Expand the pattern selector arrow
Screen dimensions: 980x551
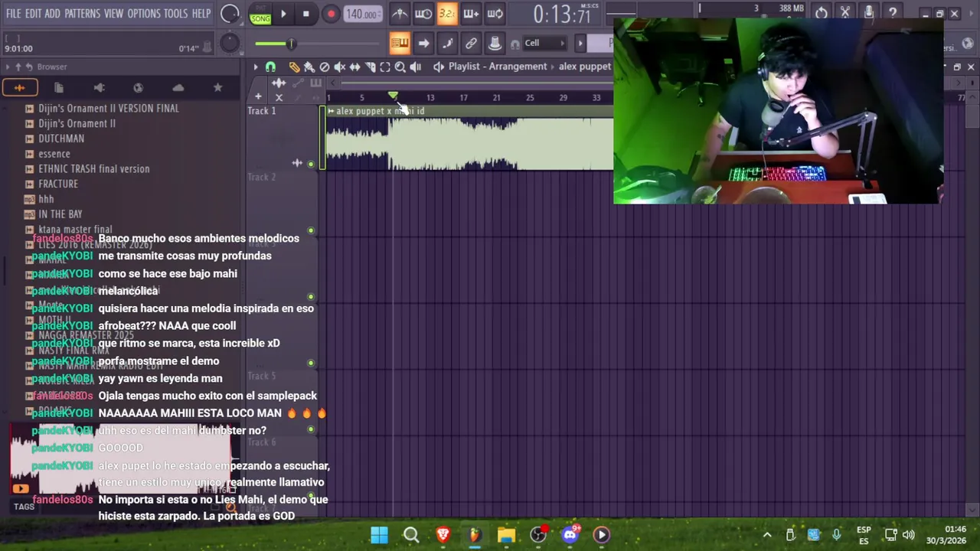click(x=580, y=44)
